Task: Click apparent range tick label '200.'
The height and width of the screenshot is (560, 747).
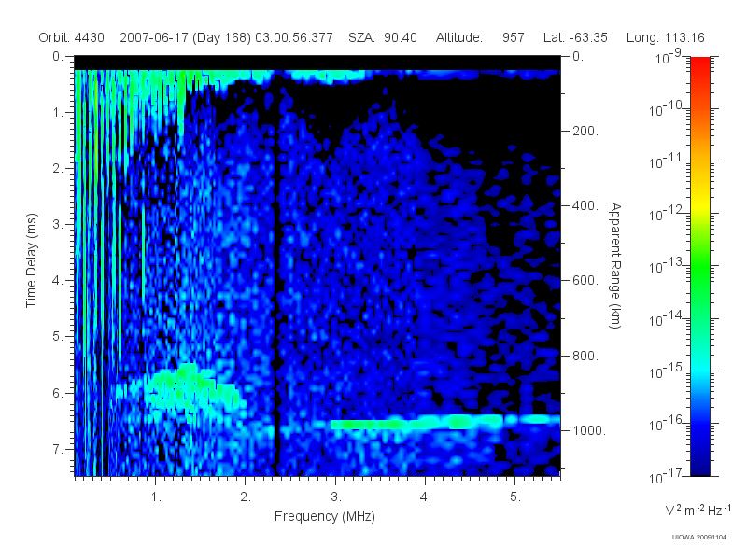Action: click(585, 131)
